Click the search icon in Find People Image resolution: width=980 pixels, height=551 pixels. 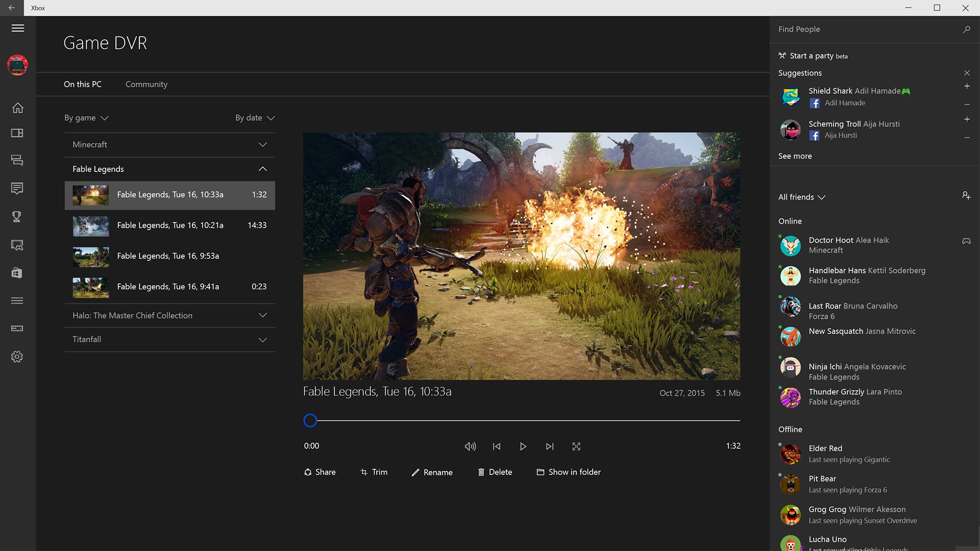point(966,30)
